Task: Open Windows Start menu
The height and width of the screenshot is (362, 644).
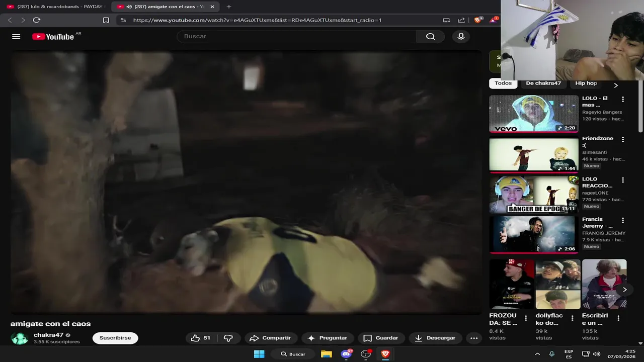Action: [259, 354]
